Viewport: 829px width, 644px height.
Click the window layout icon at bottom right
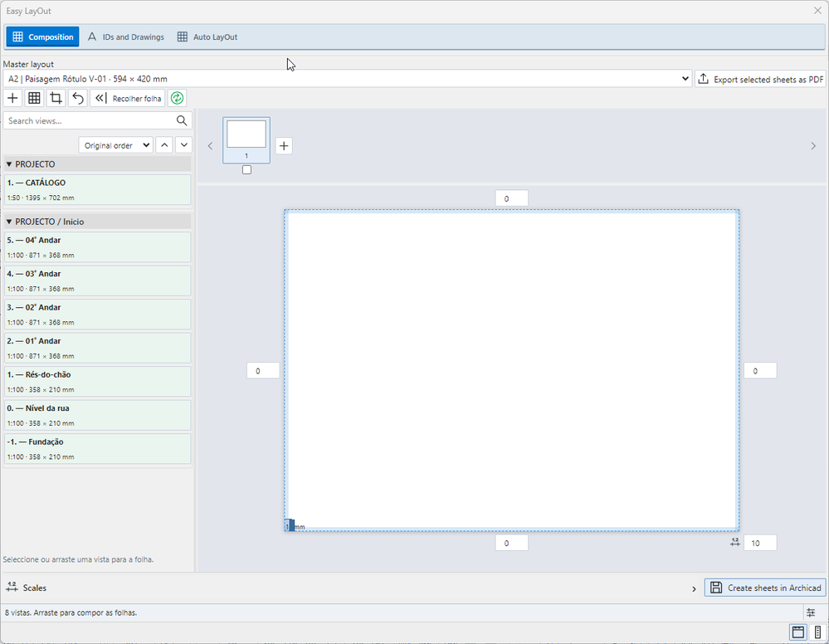pos(798,632)
